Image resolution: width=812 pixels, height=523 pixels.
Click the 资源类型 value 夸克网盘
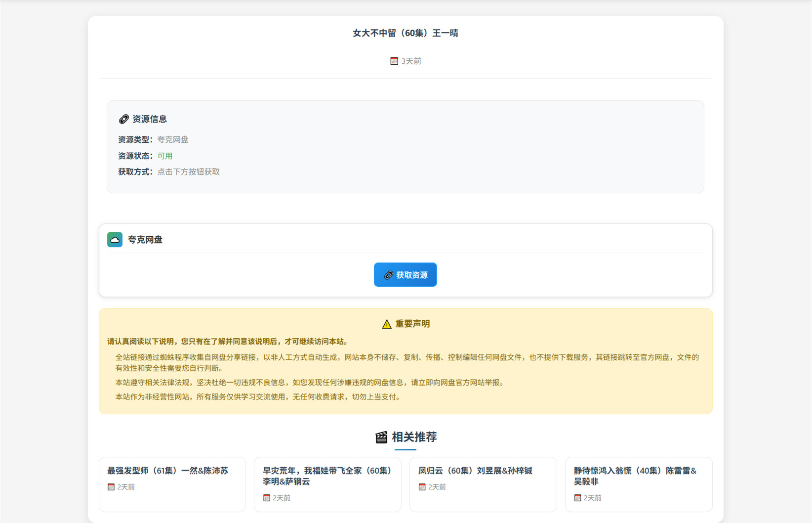[173, 140]
